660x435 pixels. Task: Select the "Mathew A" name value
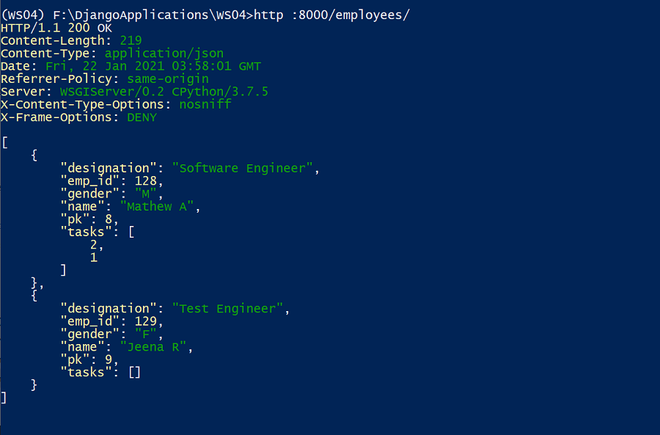click(157, 207)
